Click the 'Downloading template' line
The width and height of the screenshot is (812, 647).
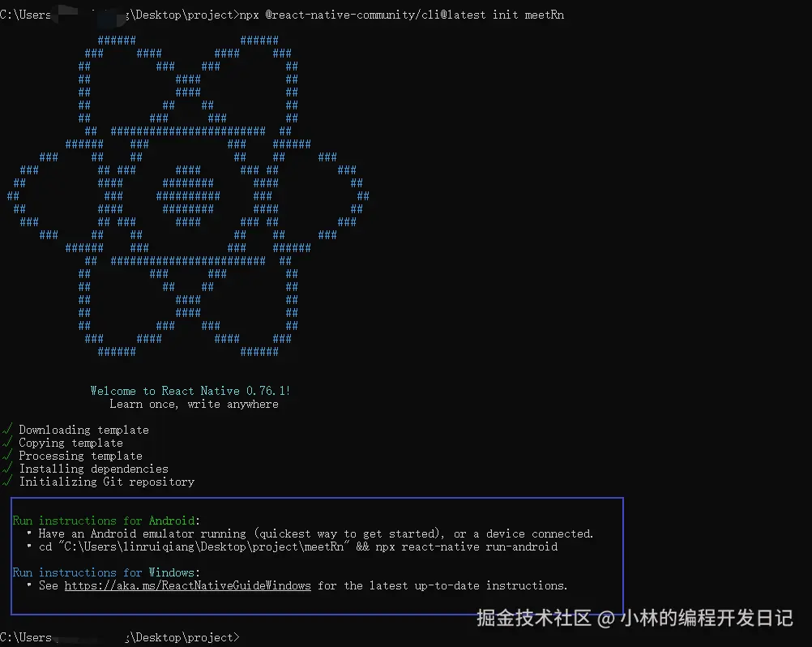tap(84, 430)
